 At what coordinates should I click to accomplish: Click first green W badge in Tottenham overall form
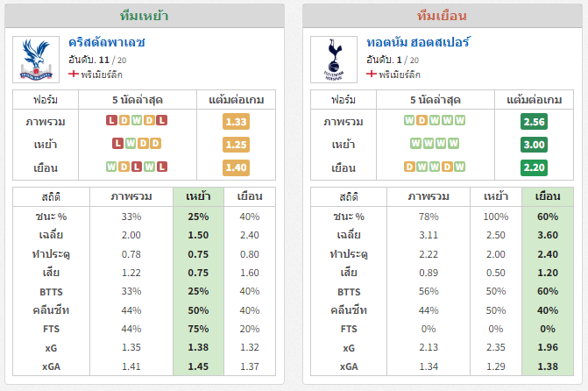409,120
